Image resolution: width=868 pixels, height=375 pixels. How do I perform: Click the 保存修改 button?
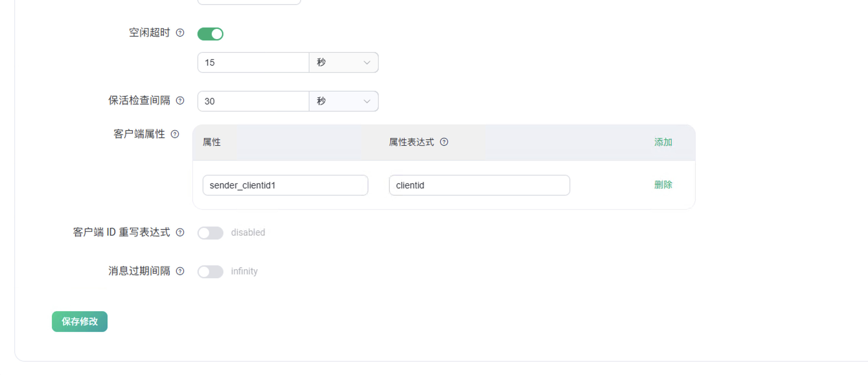pyautogui.click(x=80, y=321)
